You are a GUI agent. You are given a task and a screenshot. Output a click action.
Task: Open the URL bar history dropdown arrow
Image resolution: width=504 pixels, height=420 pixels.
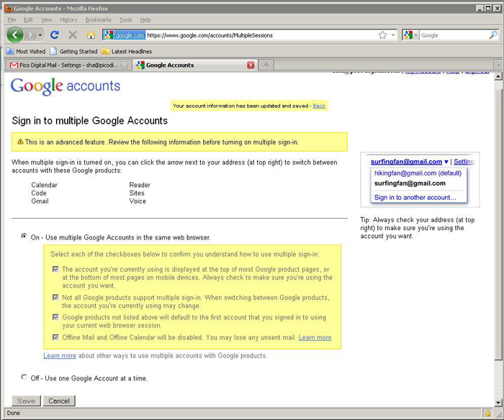[x=393, y=35]
